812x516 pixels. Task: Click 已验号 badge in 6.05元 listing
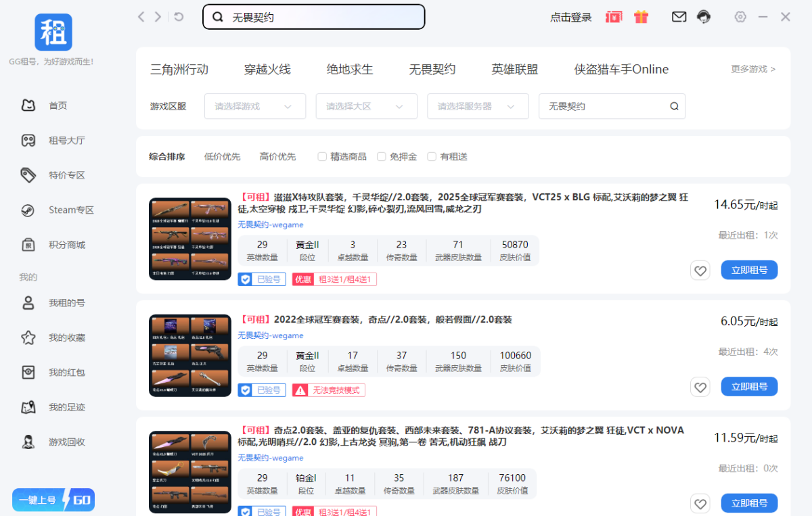coord(261,390)
